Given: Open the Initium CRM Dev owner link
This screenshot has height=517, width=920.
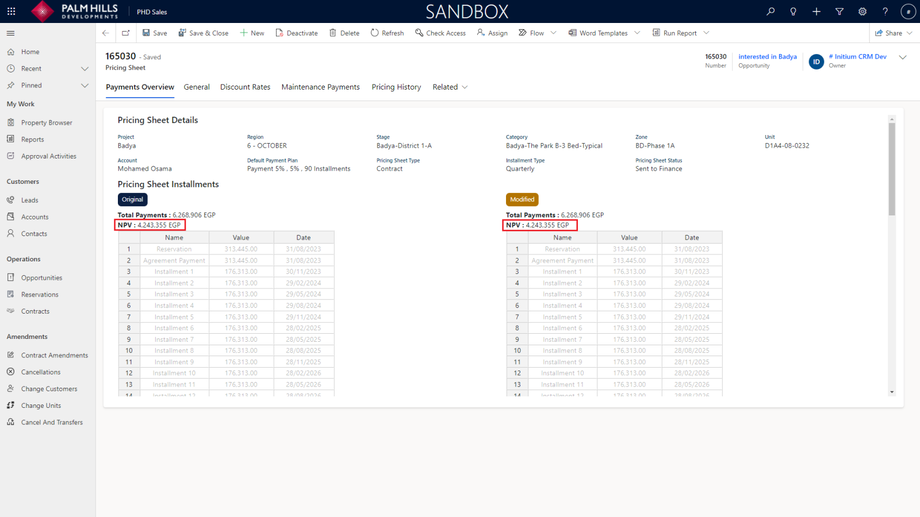Looking at the screenshot, I should [857, 57].
